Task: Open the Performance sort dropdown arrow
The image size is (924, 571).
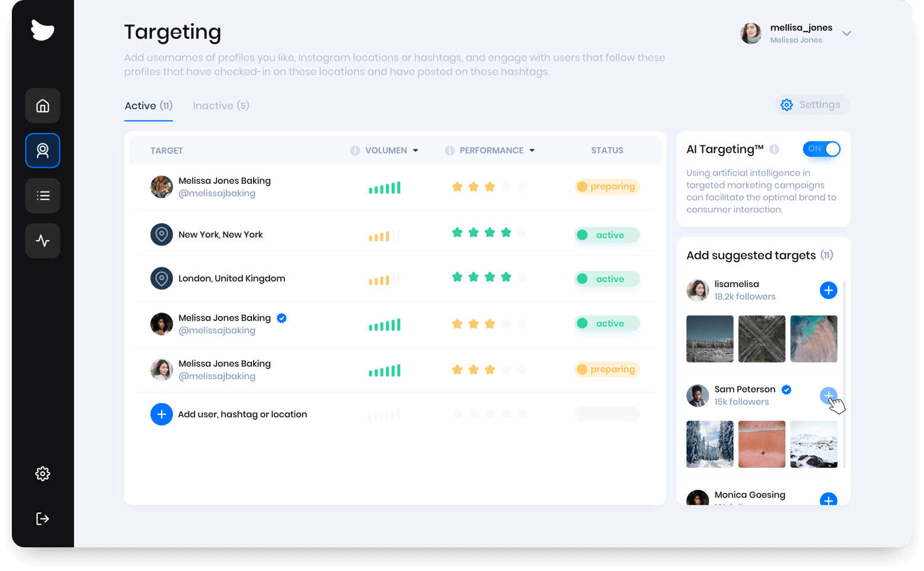Action: [x=532, y=151]
